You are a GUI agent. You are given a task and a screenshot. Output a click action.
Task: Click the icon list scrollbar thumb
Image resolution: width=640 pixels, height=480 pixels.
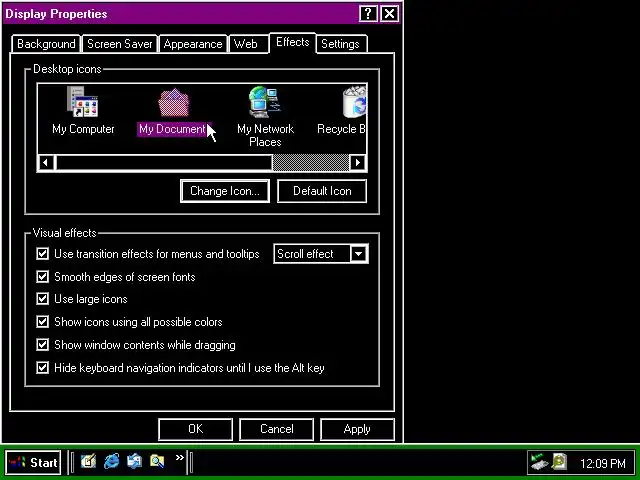pyautogui.click(x=164, y=163)
